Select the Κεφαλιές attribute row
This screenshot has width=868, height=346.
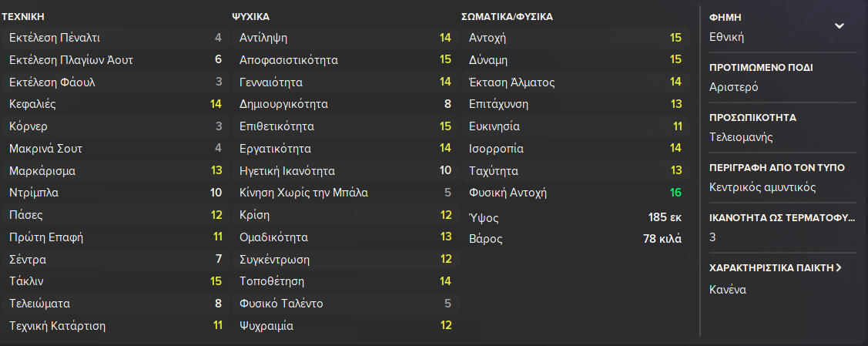pos(115,104)
